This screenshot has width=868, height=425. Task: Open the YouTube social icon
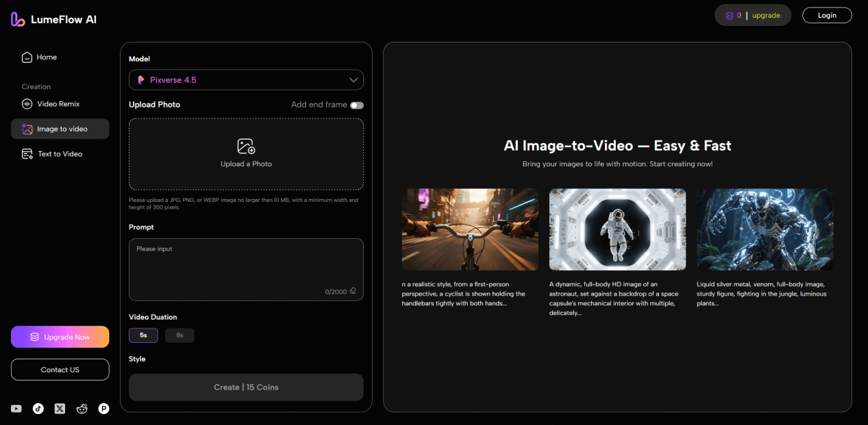point(16,409)
